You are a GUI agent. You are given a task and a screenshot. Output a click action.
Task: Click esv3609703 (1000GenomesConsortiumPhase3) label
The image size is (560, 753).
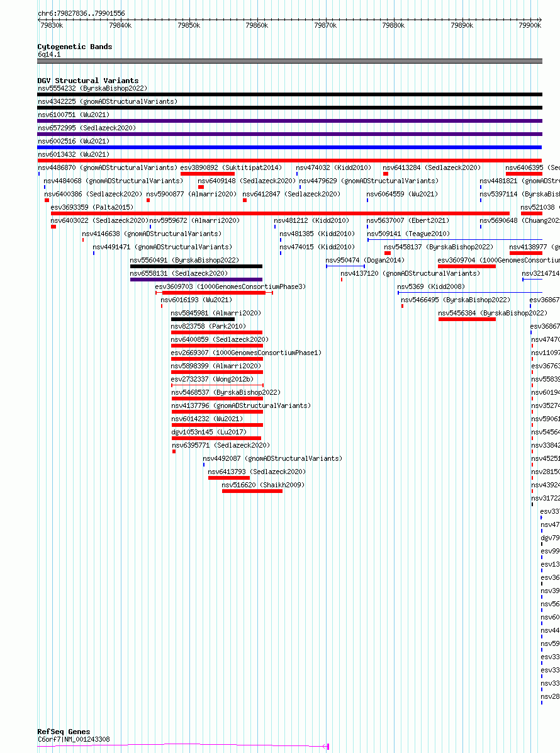(230, 286)
